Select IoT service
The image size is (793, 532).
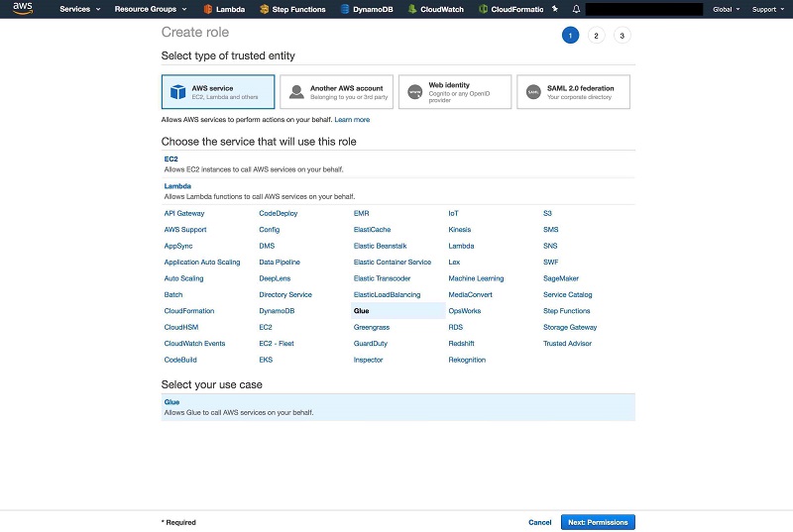453,213
